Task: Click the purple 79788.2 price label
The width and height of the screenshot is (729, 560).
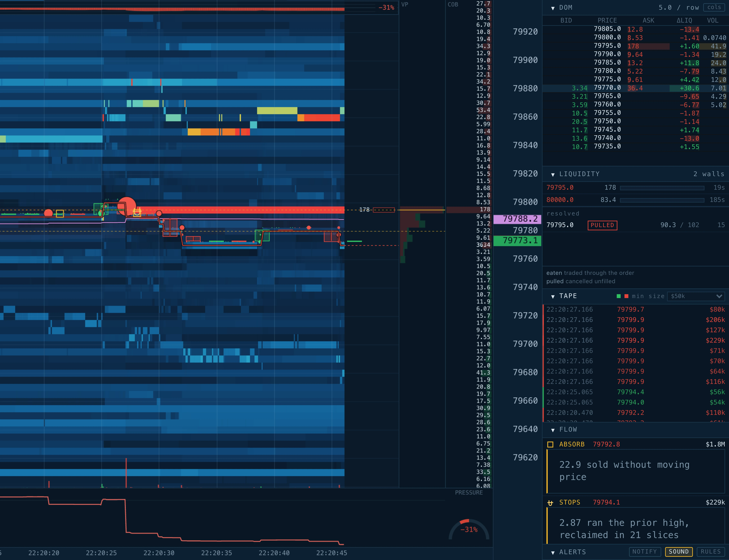Action: point(517,219)
